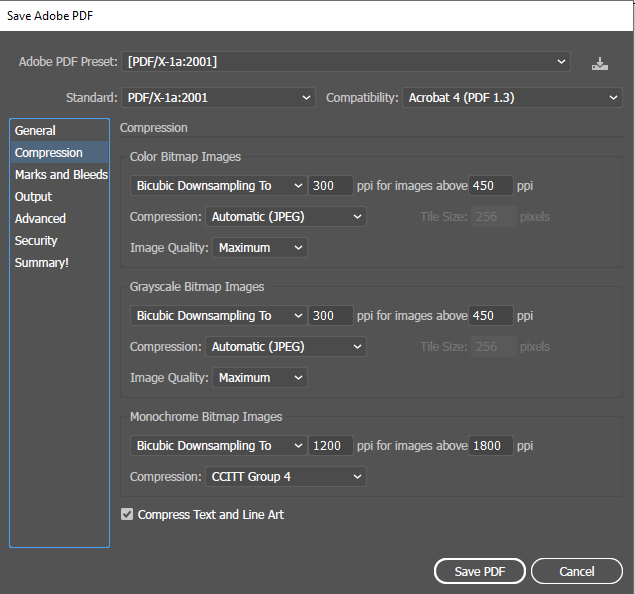Click the Grayscale Bitmap Images group label

197,287
